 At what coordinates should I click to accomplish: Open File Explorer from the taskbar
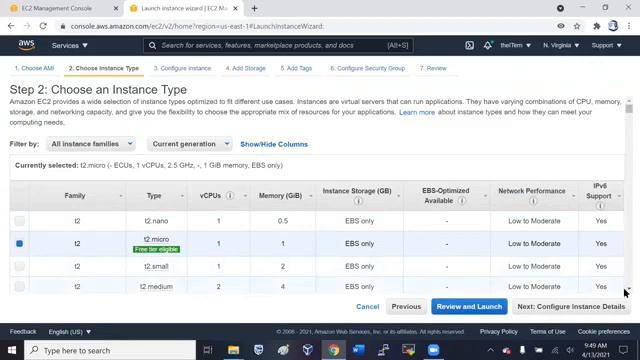tap(233, 350)
